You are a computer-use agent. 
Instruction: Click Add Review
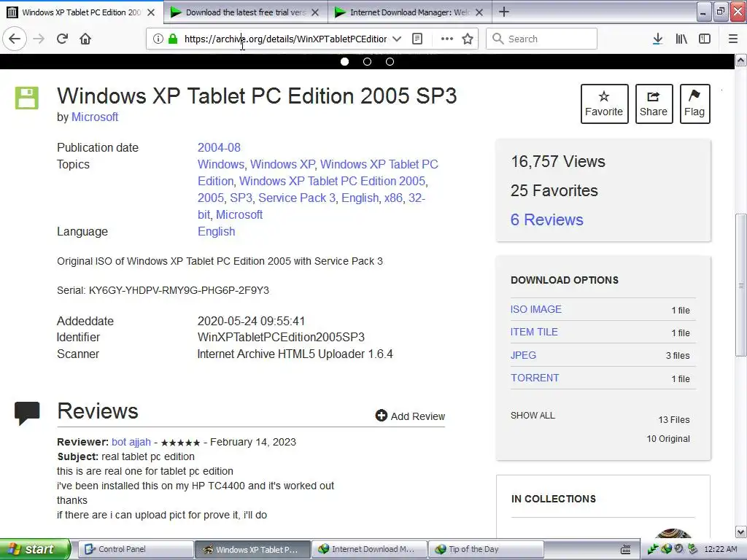410,416
